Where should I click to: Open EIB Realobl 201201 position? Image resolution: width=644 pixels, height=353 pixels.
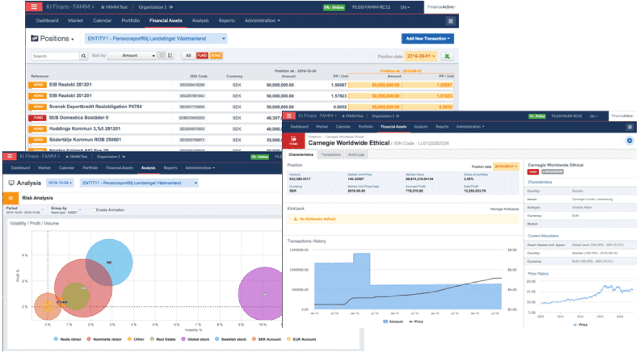click(70, 96)
